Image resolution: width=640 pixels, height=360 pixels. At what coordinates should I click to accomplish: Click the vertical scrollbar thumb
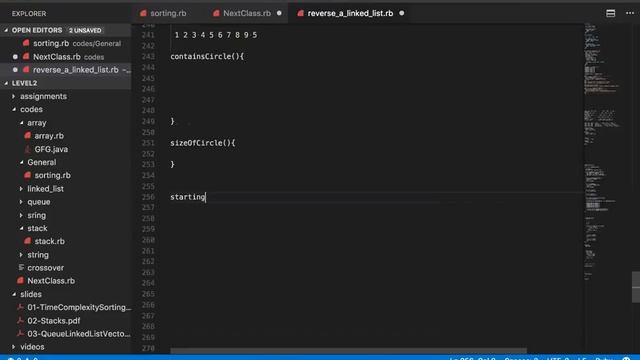click(x=636, y=287)
